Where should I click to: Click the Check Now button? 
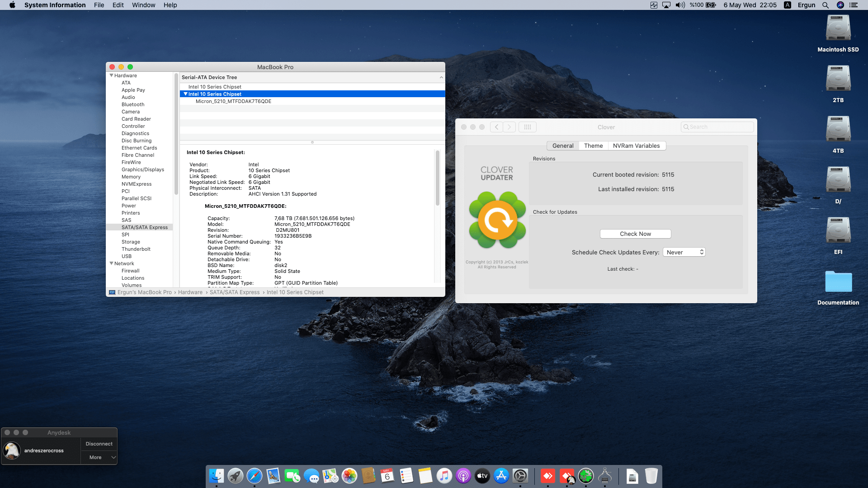(635, 234)
